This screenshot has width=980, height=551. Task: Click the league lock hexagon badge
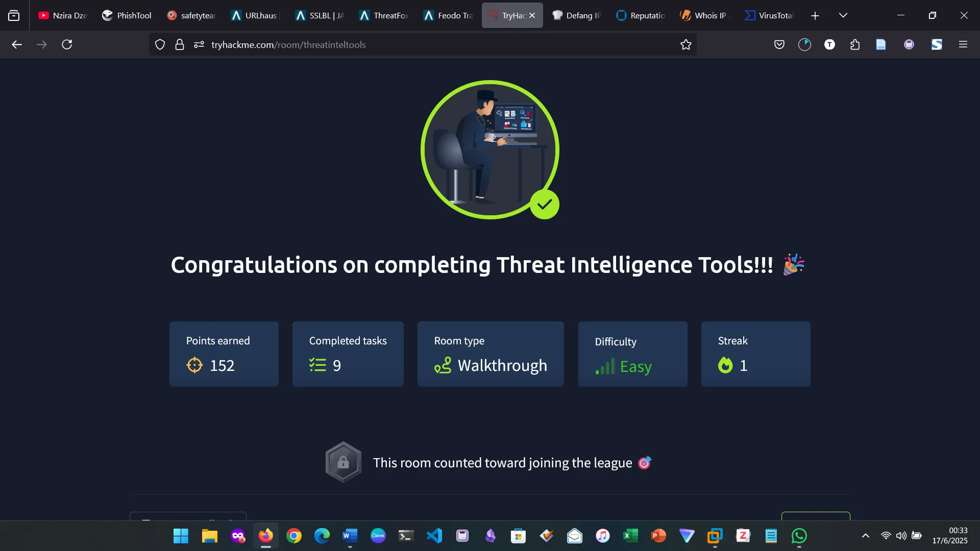pyautogui.click(x=344, y=462)
